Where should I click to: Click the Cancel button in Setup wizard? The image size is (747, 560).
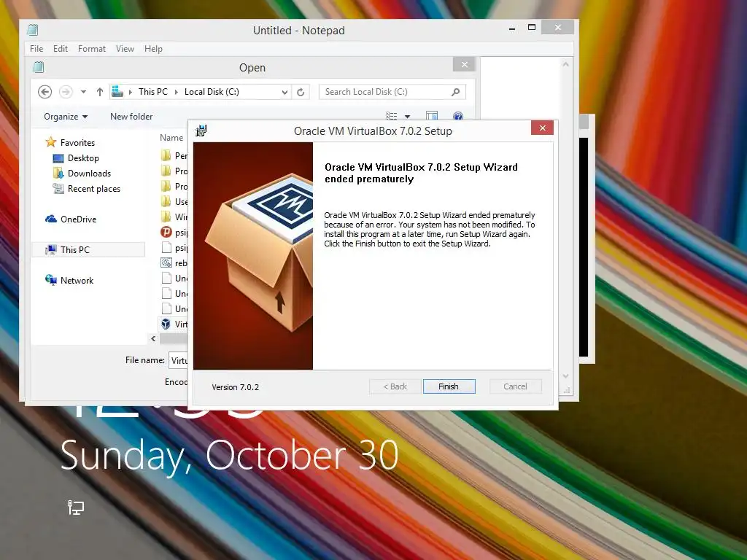coord(515,386)
